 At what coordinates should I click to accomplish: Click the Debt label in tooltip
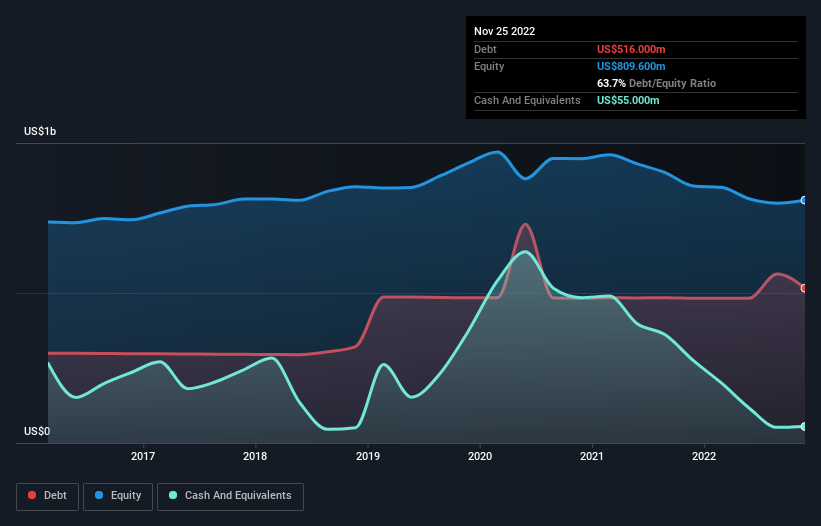pyautogui.click(x=485, y=49)
